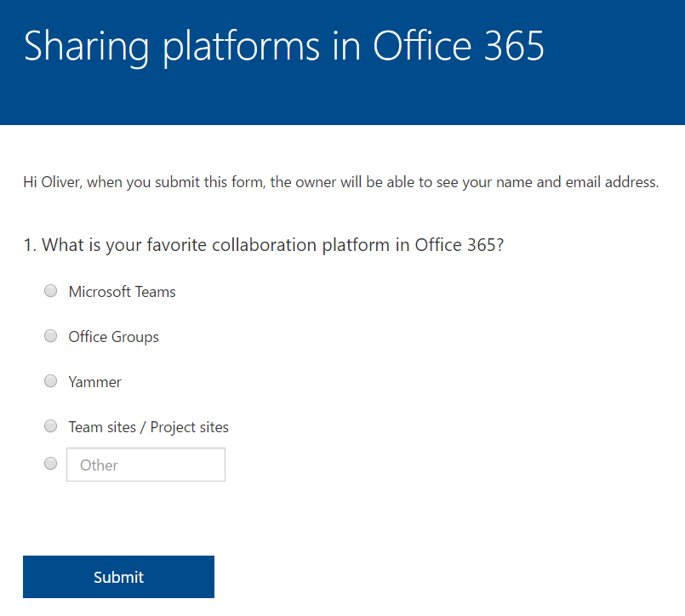Click the question number 1 marker

29,245
